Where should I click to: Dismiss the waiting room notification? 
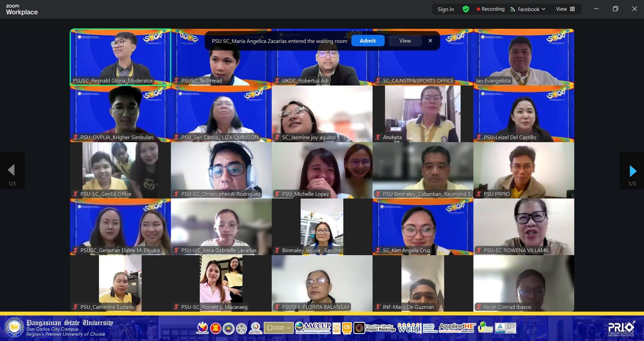(430, 41)
